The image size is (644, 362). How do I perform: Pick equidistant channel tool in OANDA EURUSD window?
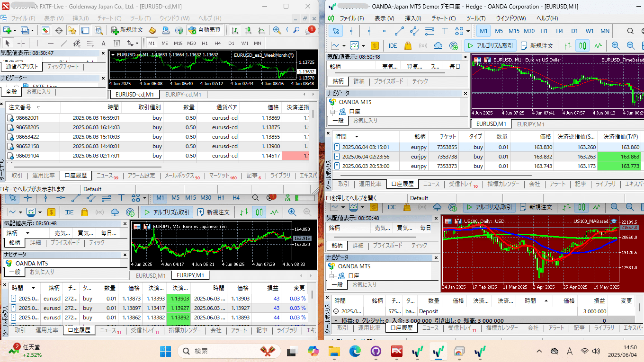tap(414, 31)
